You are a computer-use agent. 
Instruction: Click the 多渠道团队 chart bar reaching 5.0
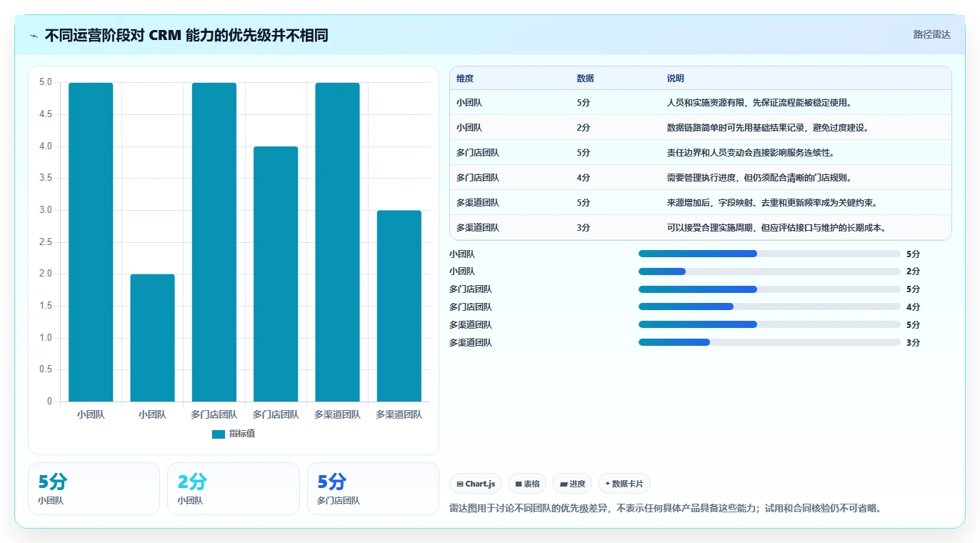tap(337, 242)
